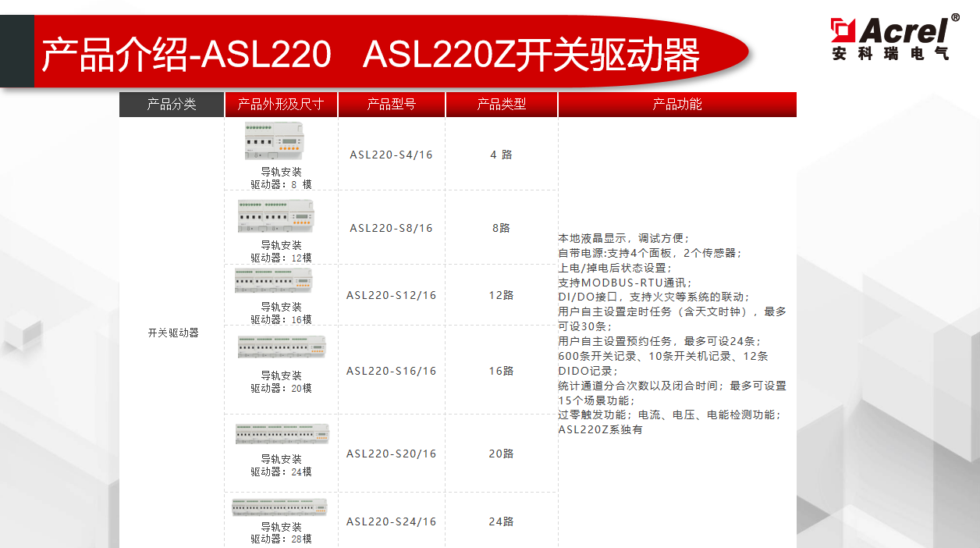
Task: Click the 8路 type cell
Action: click(501, 228)
